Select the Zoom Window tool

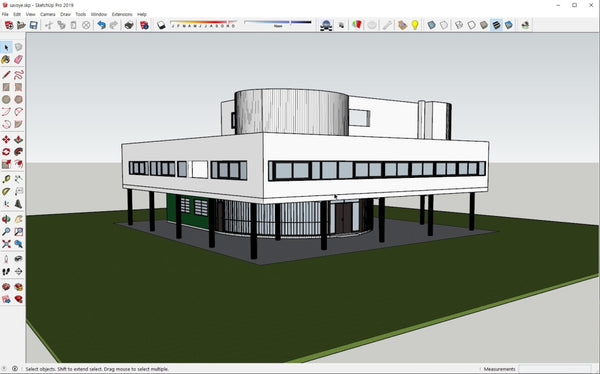pos(18,232)
